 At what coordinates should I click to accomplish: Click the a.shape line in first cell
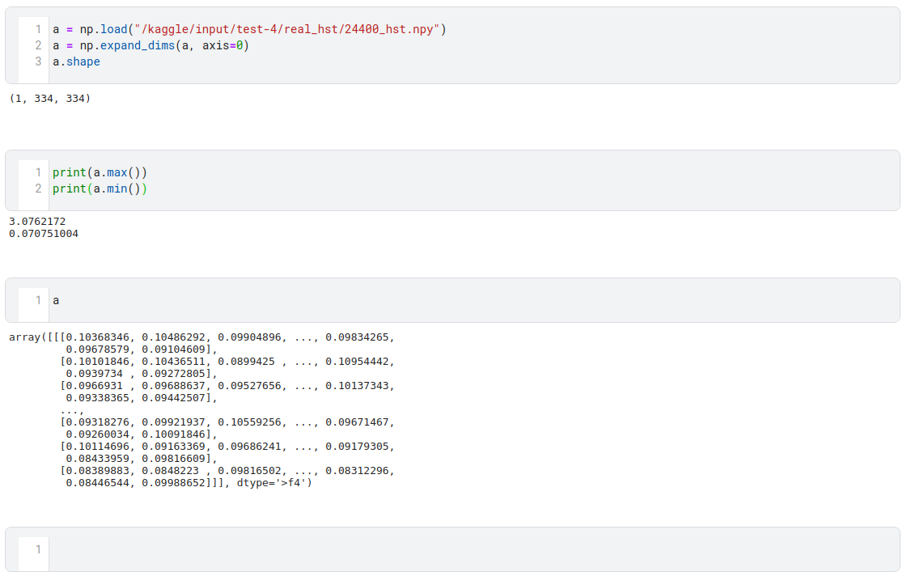pyautogui.click(x=76, y=61)
